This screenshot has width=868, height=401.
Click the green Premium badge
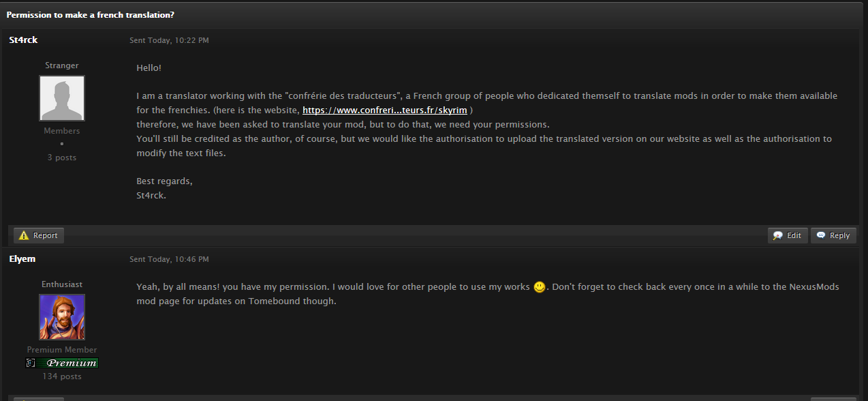(x=62, y=363)
